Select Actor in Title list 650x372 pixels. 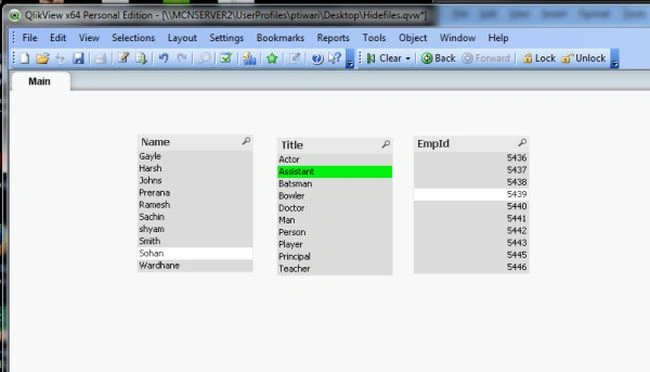coord(335,159)
